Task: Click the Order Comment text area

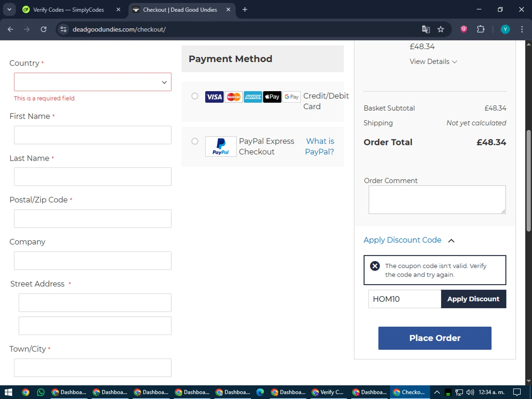Action: [437, 200]
